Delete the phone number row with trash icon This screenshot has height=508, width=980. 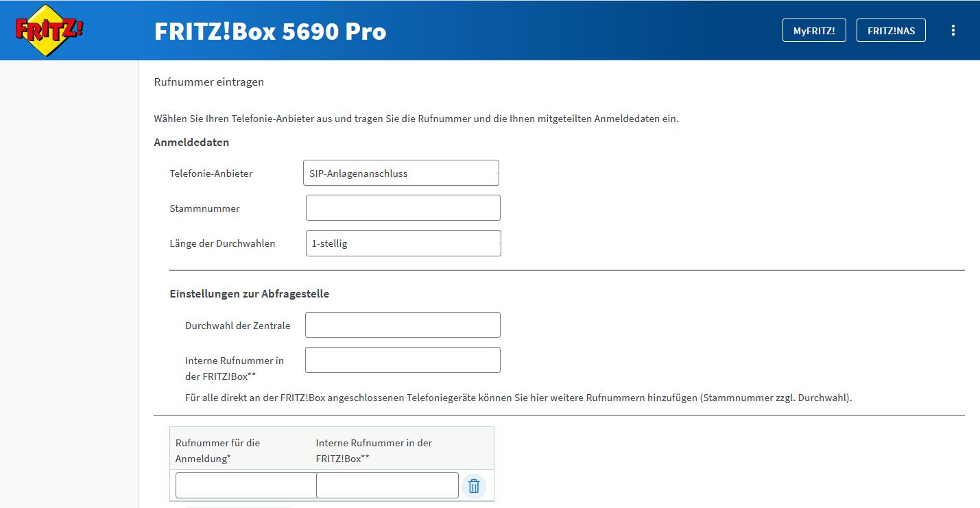point(473,486)
